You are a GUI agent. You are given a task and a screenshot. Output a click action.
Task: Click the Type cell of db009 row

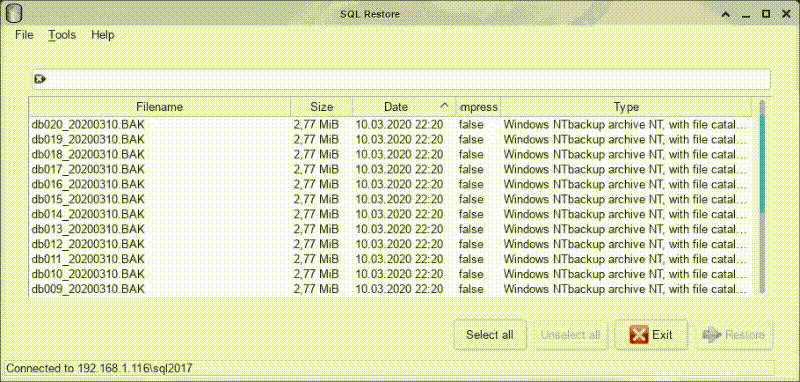pos(626,289)
